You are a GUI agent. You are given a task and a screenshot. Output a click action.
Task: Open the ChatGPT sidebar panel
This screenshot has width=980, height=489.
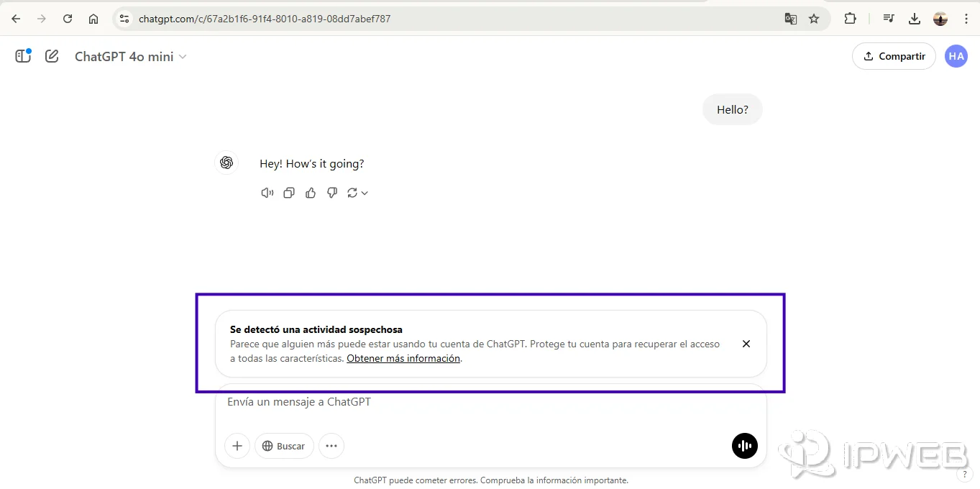[23, 56]
